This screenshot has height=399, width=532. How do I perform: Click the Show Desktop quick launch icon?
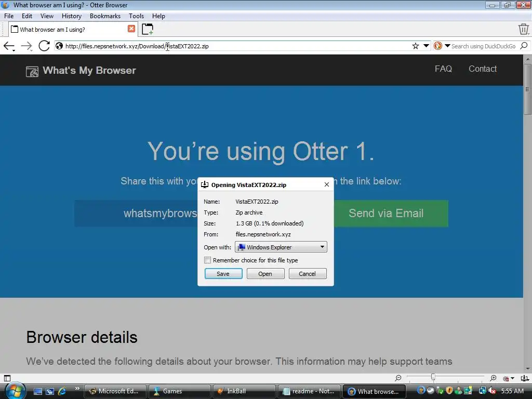tap(38, 391)
